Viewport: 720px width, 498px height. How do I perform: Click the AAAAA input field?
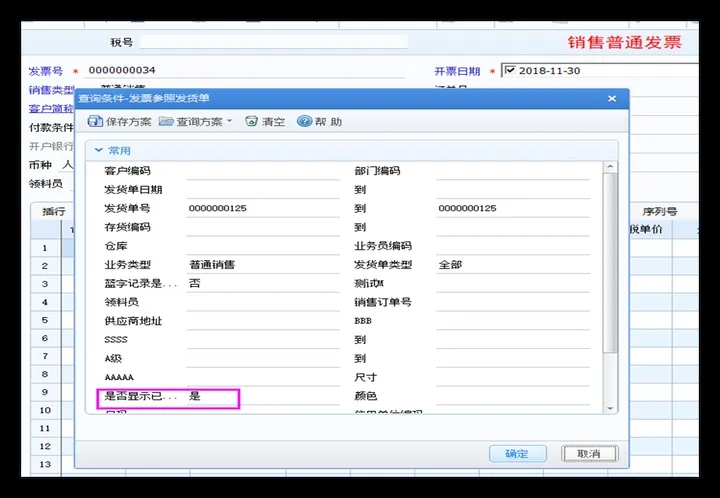[263, 377]
